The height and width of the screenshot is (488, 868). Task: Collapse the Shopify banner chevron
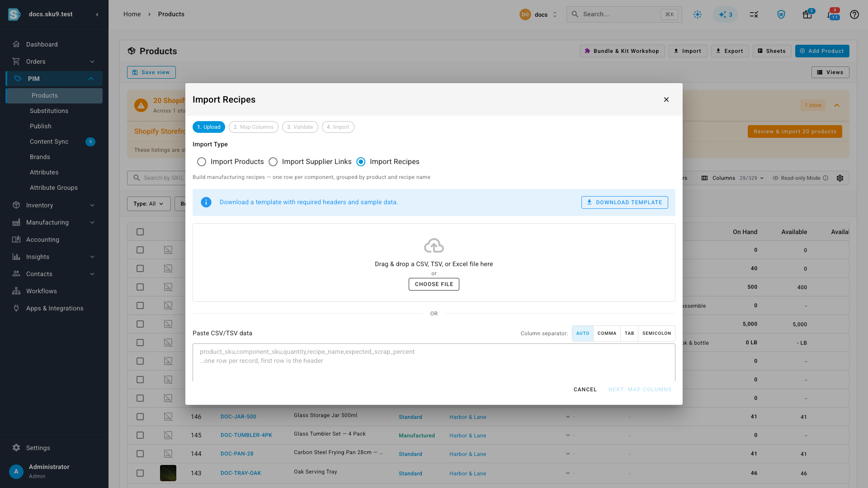pos(837,105)
